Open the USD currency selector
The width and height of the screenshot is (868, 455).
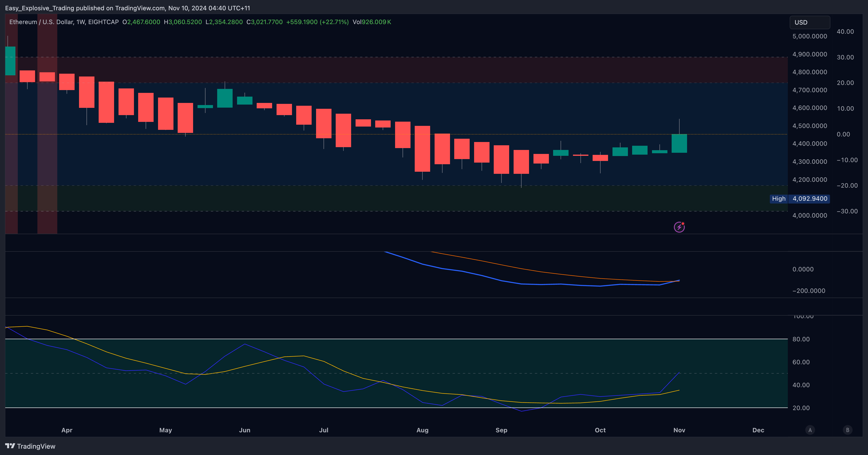point(810,22)
